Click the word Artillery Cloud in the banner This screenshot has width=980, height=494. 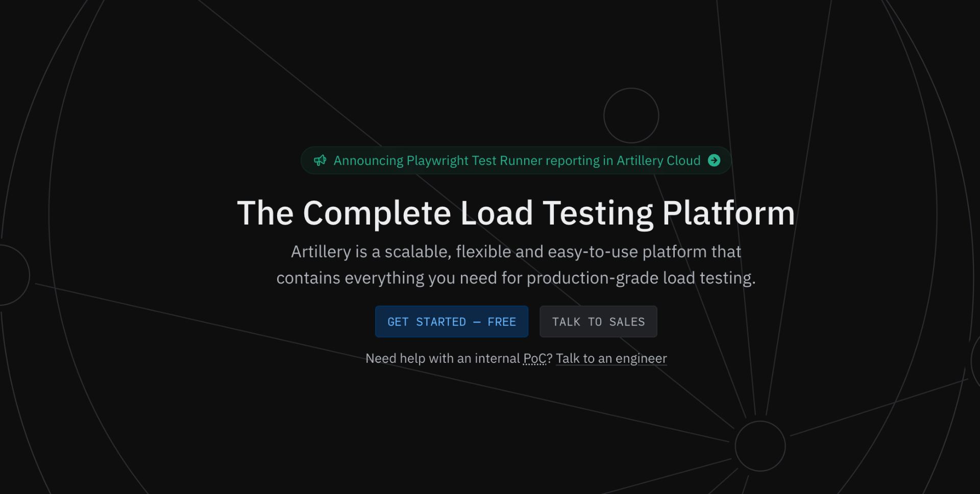[x=658, y=160]
